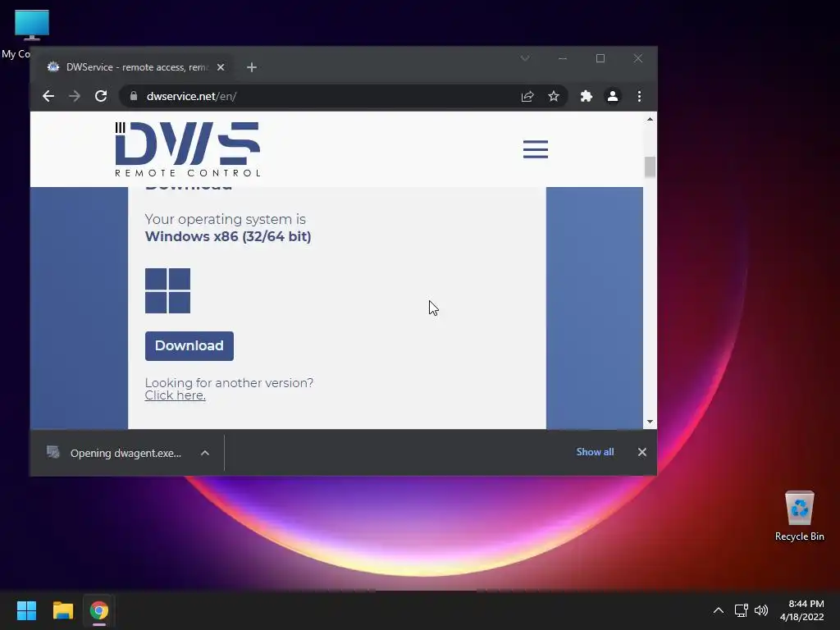Click 'Windows x86 (32/64 bit)' text
The width and height of the screenshot is (840, 630).
tap(228, 237)
